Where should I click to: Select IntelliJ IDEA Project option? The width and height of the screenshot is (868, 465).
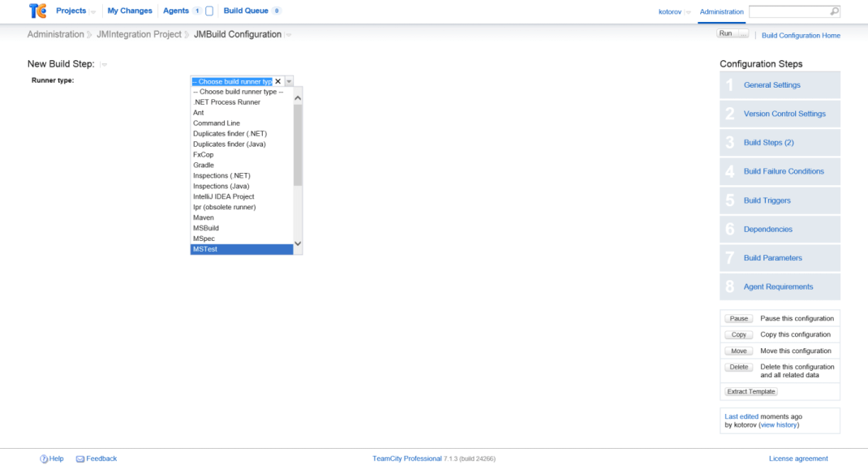pyautogui.click(x=242, y=197)
